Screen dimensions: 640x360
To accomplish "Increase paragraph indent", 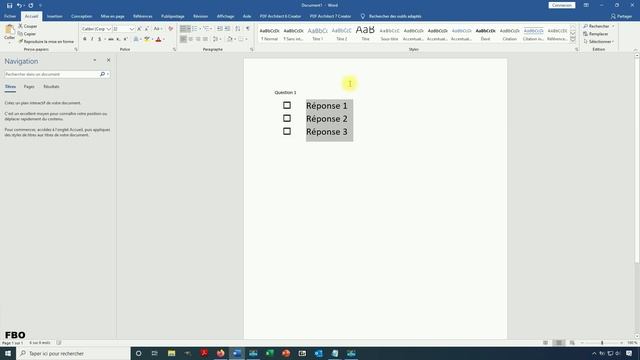I will (227, 29).
